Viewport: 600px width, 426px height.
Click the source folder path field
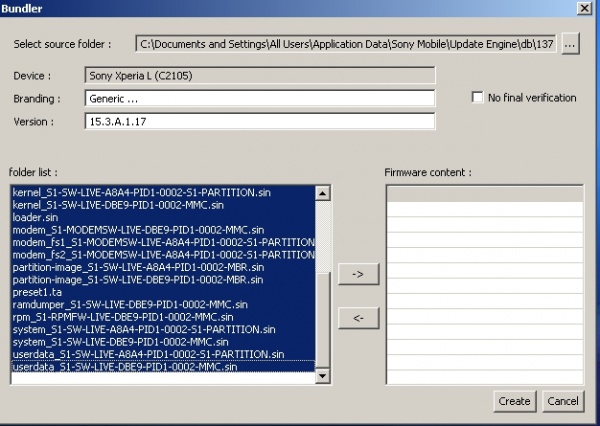point(346,44)
